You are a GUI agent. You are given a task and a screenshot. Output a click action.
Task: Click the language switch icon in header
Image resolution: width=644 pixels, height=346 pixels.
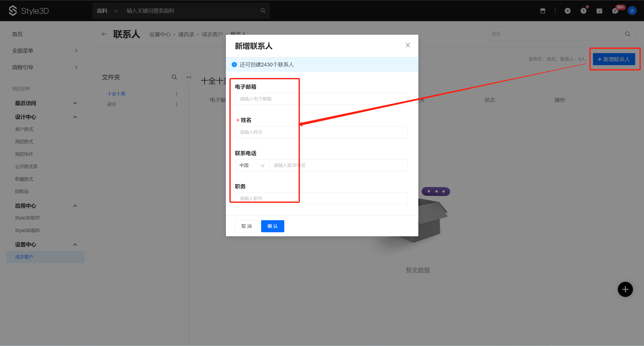tap(568, 11)
